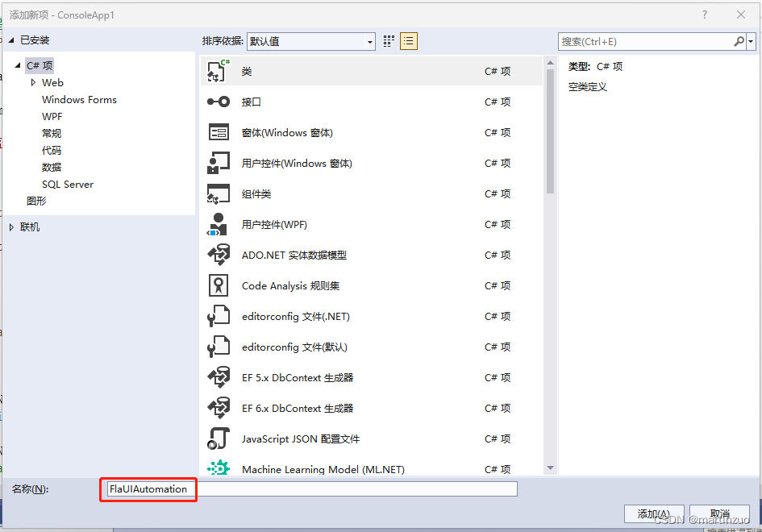Click C# 项 type label in 用户控件(WPF) row
Image resolution: width=762 pixels, height=532 pixels.
coord(498,224)
